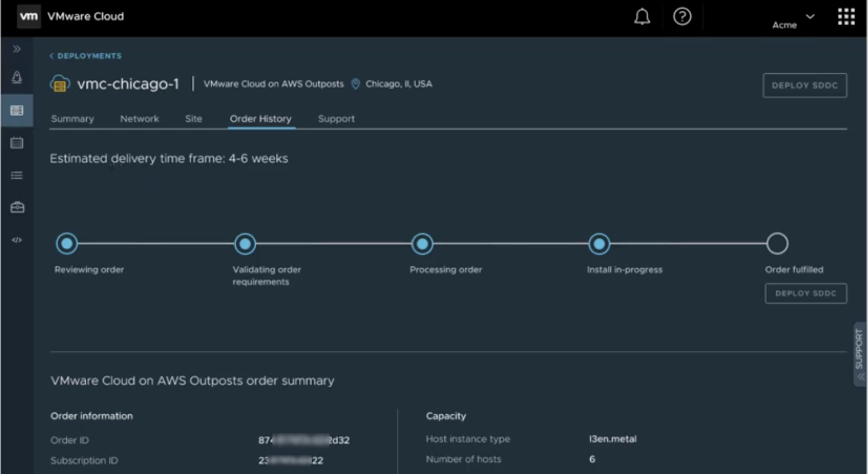Open the toolbox icon in sidebar
This screenshot has height=474, width=868.
tap(17, 207)
